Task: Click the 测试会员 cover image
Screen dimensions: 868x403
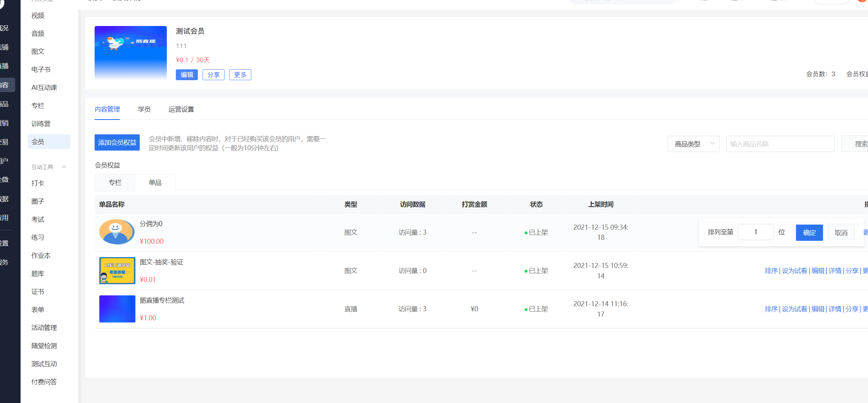Action: pos(131,53)
